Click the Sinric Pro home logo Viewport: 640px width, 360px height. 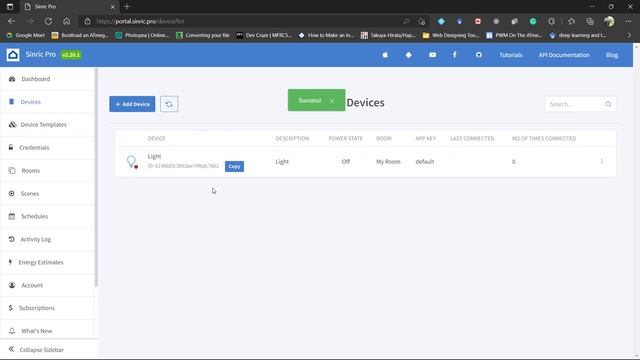[x=13, y=55]
